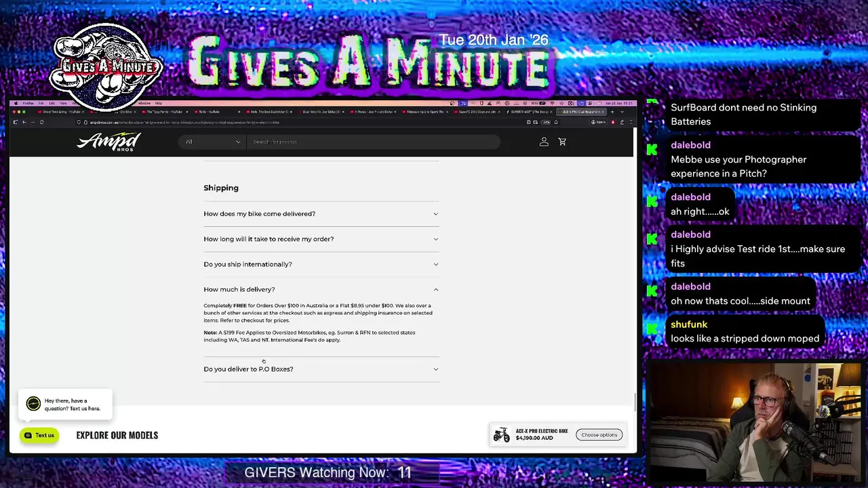Open the shopping cart icon
Viewport: 868px width, 488px height.
pyautogui.click(x=562, y=142)
